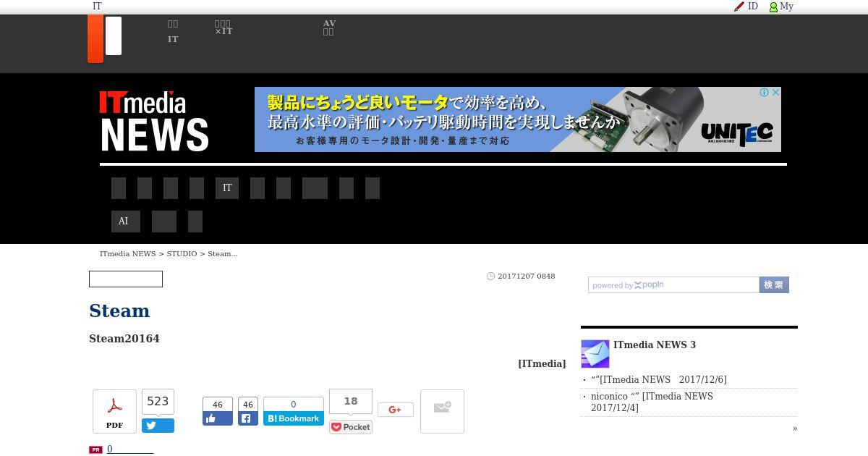Click the green My user icon
This screenshot has height=456, width=868.
pos(773,7)
